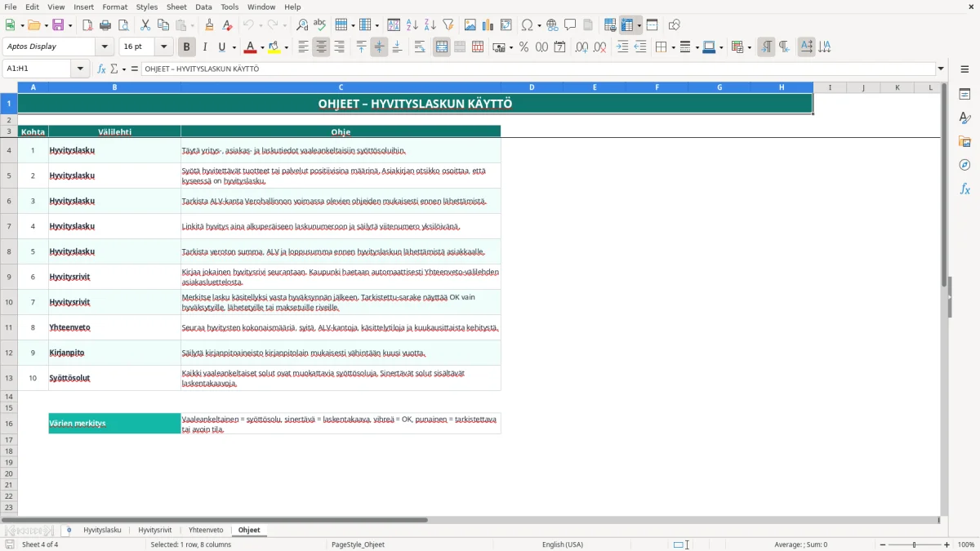Image resolution: width=980 pixels, height=551 pixels.
Task: Switch to the Hyvityslasku sheet tab
Action: coord(102,530)
